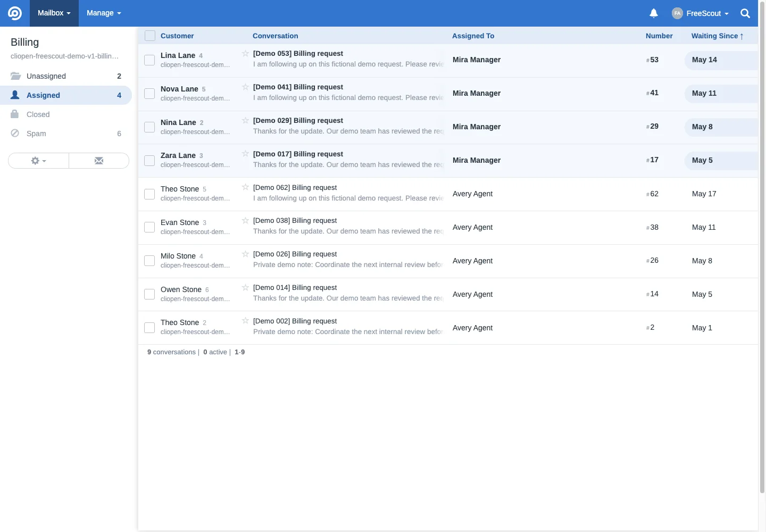Check the Owen Stone conversation checkbox
The image size is (766, 532).
[149, 294]
